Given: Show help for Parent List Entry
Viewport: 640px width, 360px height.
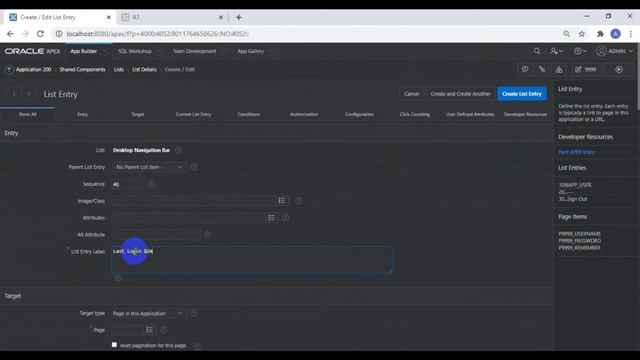Looking at the screenshot, I should tap(194, 167).
